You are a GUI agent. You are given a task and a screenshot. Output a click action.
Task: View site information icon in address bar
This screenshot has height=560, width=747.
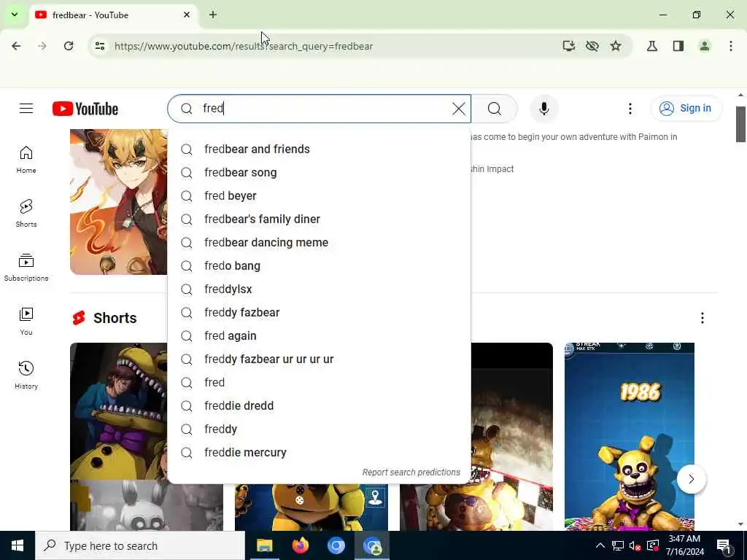point(99,46)
